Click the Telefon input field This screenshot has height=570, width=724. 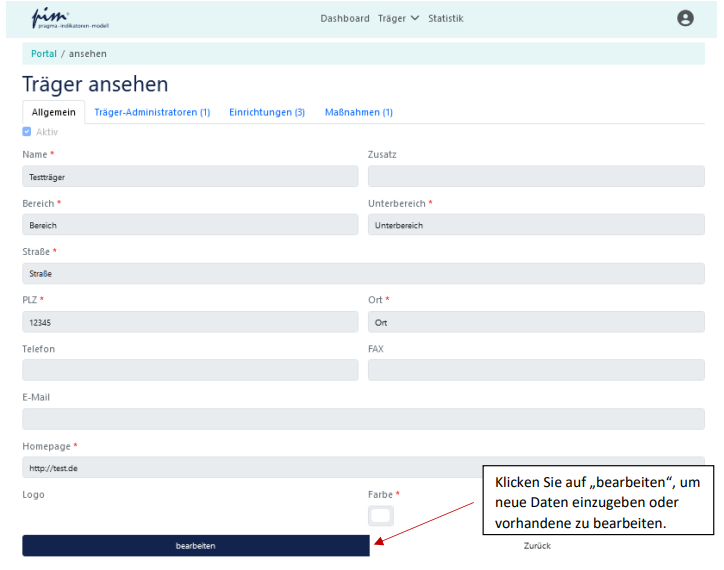[190, 370]
